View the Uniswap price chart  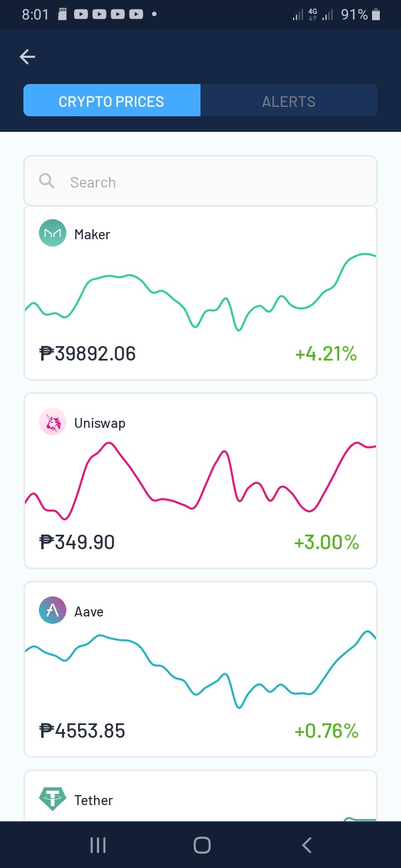coord(200,481)
